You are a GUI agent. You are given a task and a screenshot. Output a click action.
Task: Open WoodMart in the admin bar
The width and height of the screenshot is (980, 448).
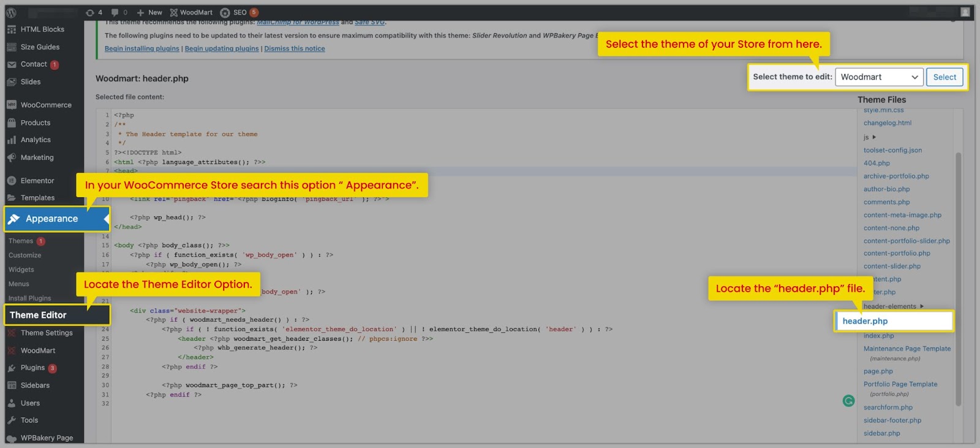[x=191, y=12]
